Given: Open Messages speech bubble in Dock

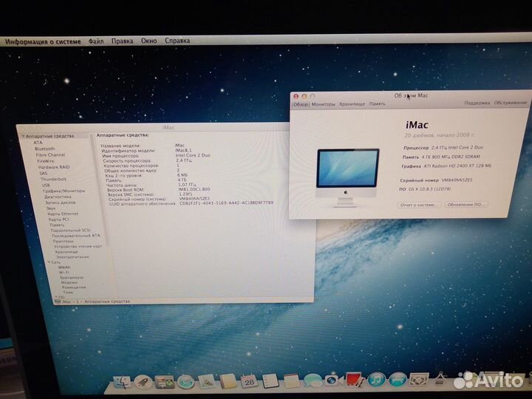Looking at the screenshot, I should pos(313,380).
